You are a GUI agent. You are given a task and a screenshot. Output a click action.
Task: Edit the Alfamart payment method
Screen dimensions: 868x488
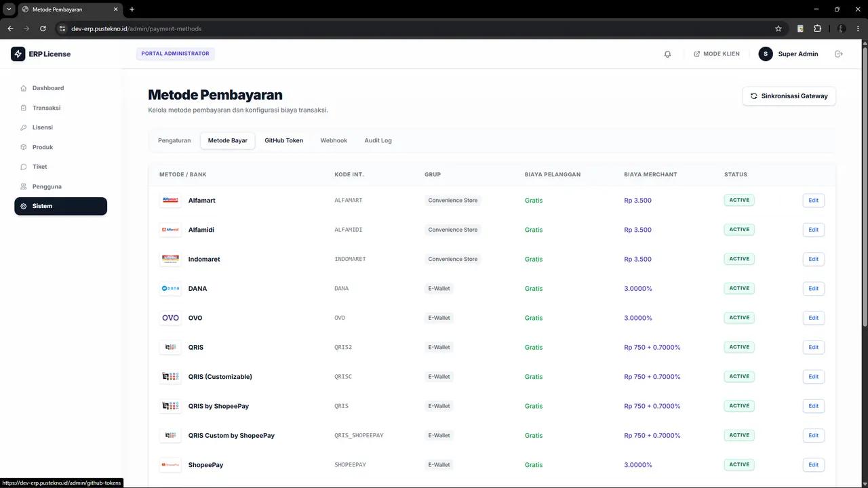[x=814, y=201]
